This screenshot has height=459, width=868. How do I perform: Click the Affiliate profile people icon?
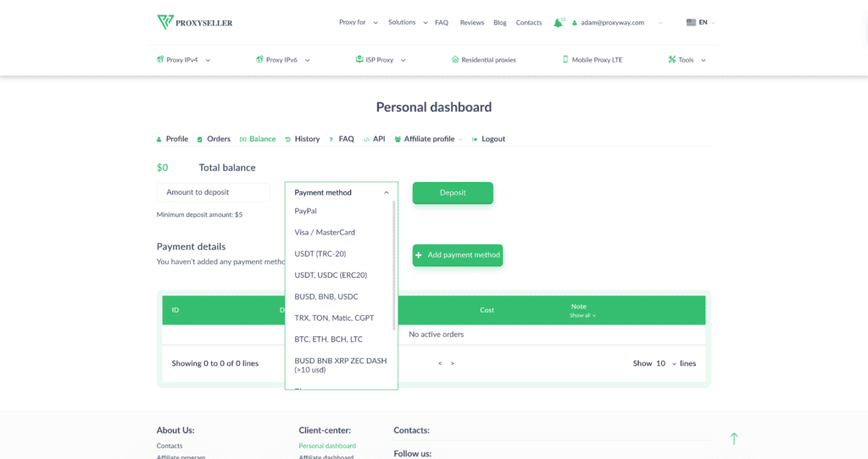398,140
